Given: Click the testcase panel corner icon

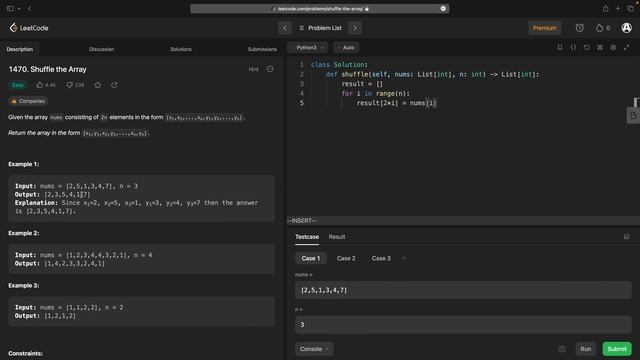Looking at the screenshot, I should coord(626,237).
